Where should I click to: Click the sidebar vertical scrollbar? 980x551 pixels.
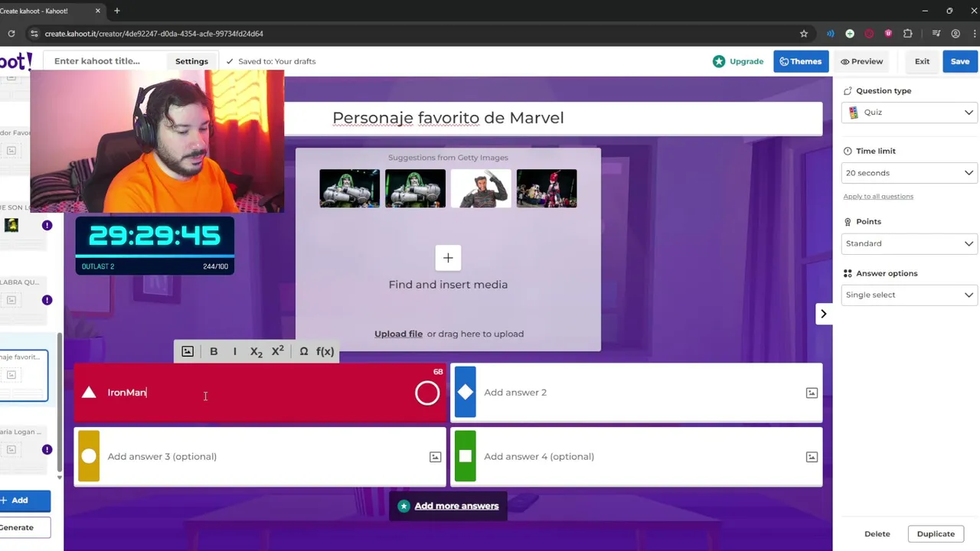(60, 402)
